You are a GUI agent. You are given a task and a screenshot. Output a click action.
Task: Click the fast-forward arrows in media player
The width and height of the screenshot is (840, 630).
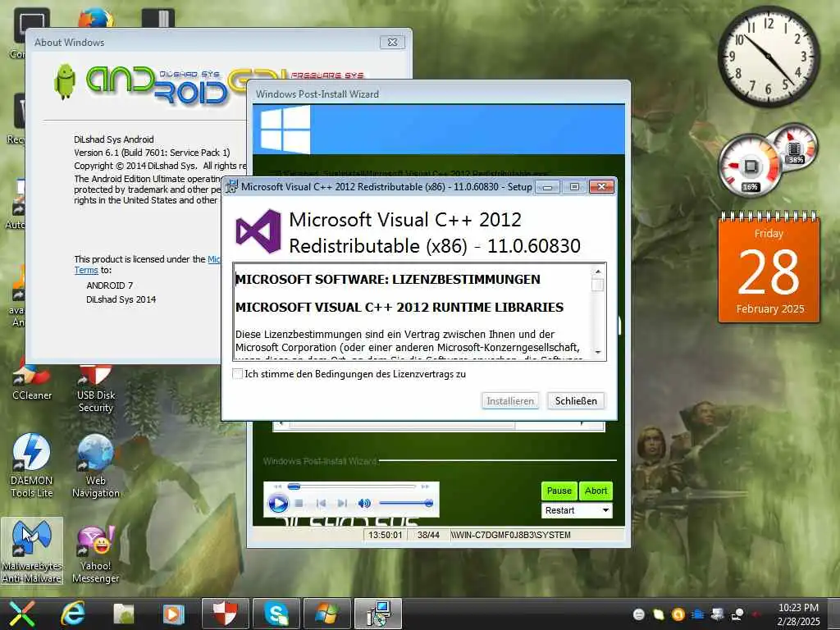point(425,486)
